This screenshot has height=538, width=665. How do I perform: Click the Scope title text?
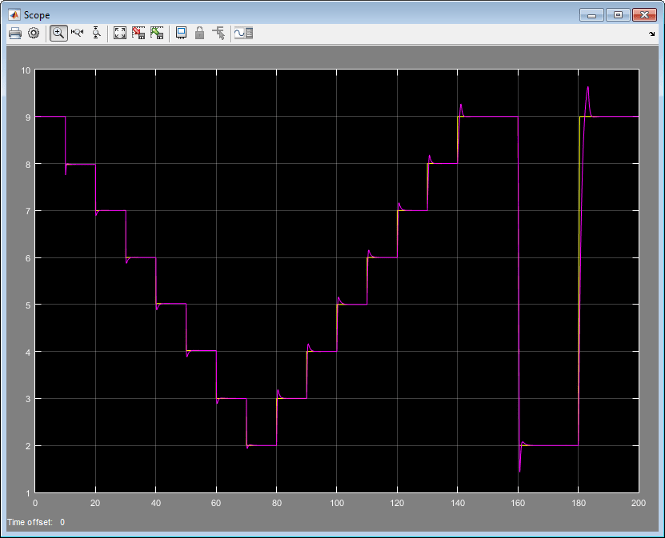37,15
